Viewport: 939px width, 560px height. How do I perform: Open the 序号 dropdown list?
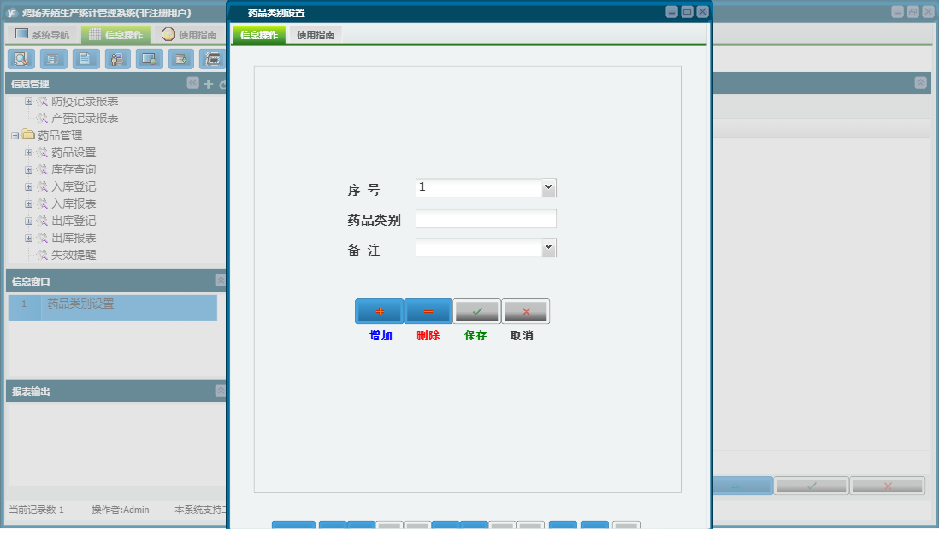point(548,187)
